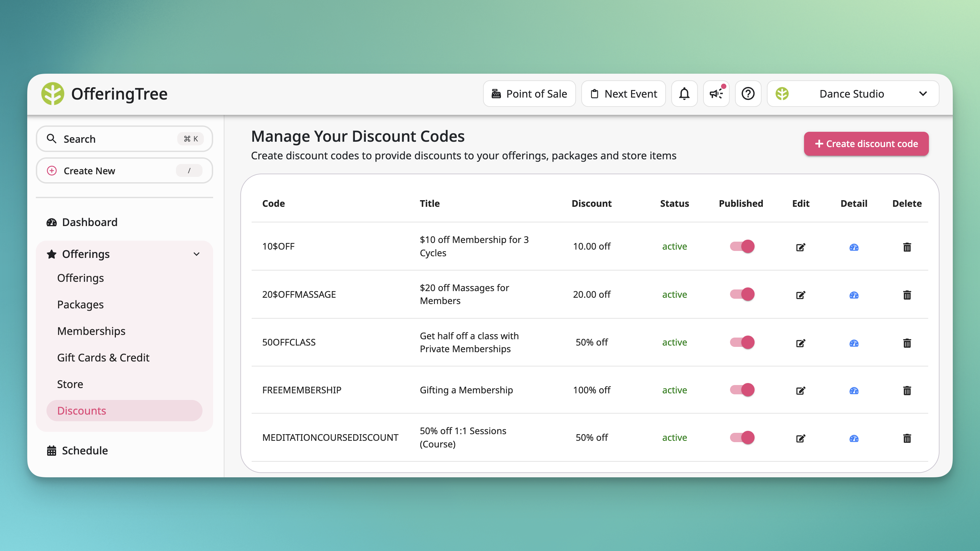
Task: Click the Discount column header
Action: click(x=592, y=203)
